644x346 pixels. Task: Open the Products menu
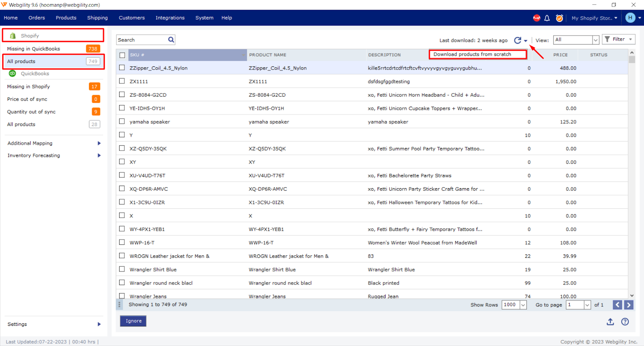point(66,18)
